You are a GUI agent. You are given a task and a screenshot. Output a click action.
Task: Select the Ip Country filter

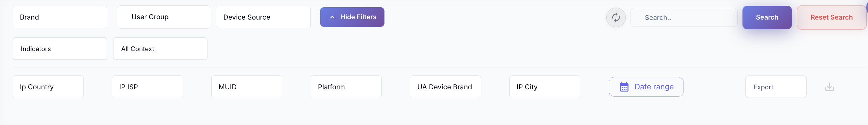pyautogui.click(x=48, y=87)
